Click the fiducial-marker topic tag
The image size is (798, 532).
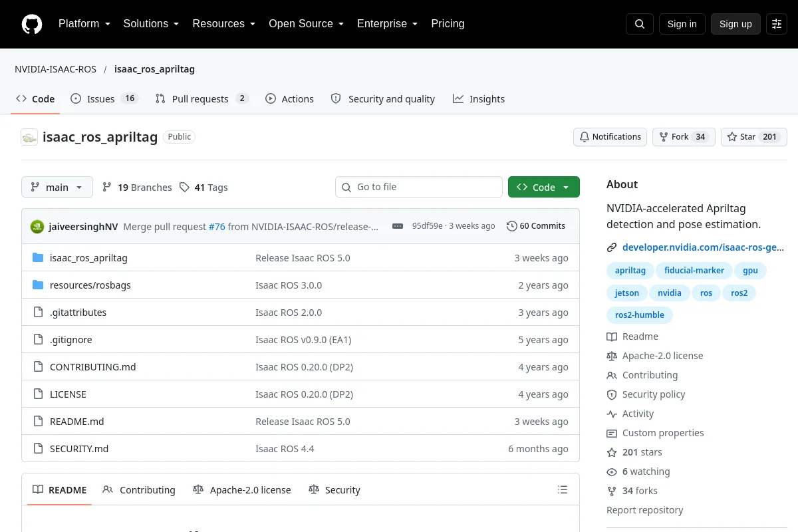pyautogui.click(x=694, y=271)
